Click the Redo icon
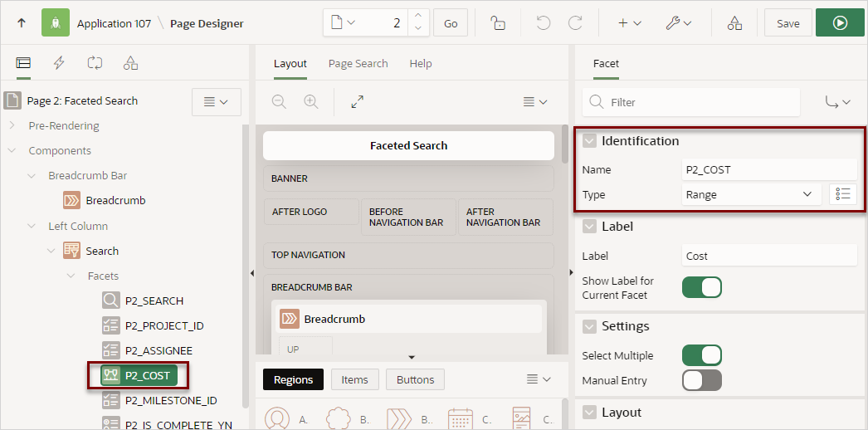Screen dimensions: 868x430 coord(576,23)
